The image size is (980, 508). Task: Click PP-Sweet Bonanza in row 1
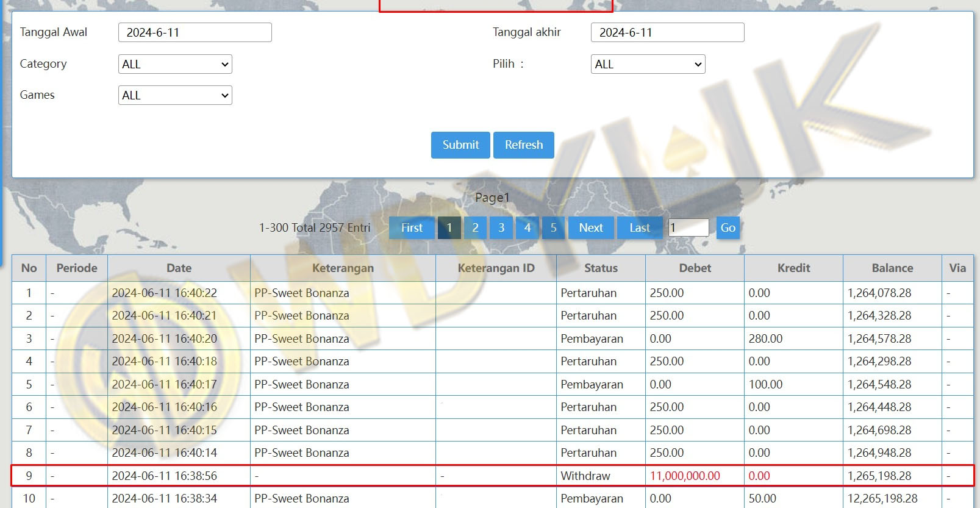[x=302, y=293]
